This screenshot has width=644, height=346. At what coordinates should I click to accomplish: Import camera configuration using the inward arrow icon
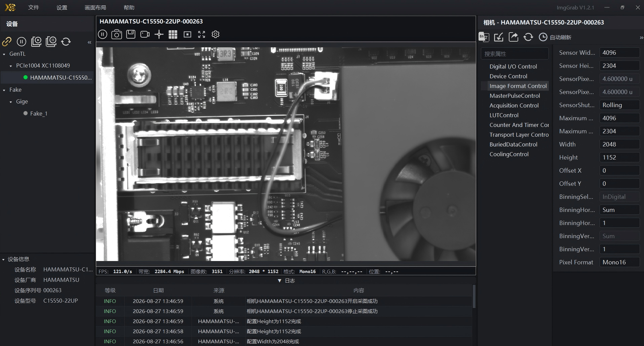click(499, 37)
